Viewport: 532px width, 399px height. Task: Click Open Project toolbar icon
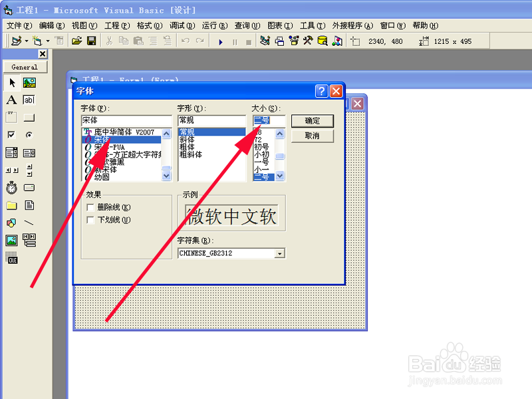[77, 41]
